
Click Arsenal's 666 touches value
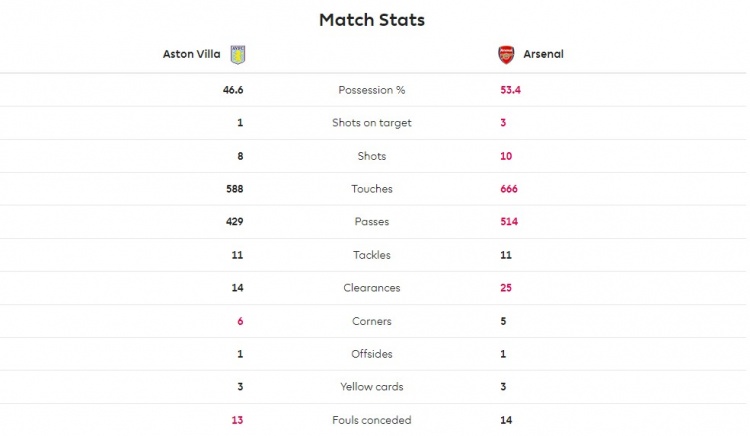pos(509,189)
